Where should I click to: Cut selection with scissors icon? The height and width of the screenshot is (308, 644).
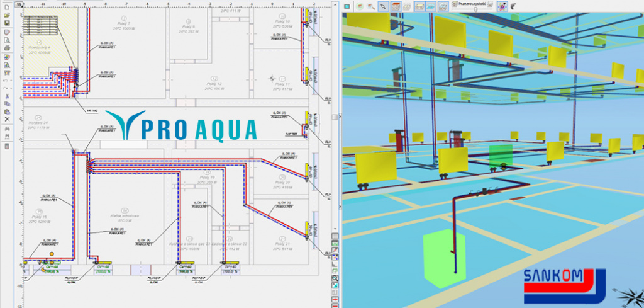7,96
